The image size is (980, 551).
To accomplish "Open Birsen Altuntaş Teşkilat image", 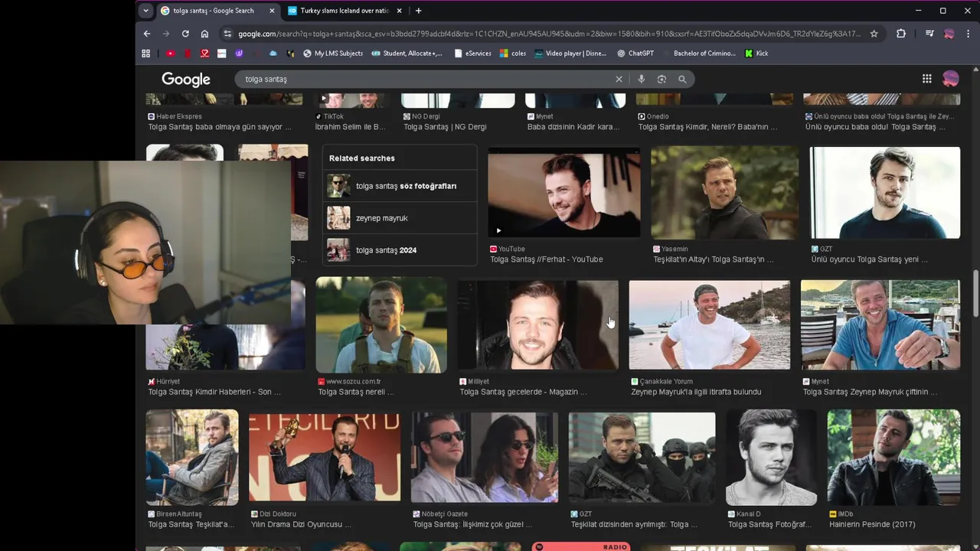I will 192,457.
